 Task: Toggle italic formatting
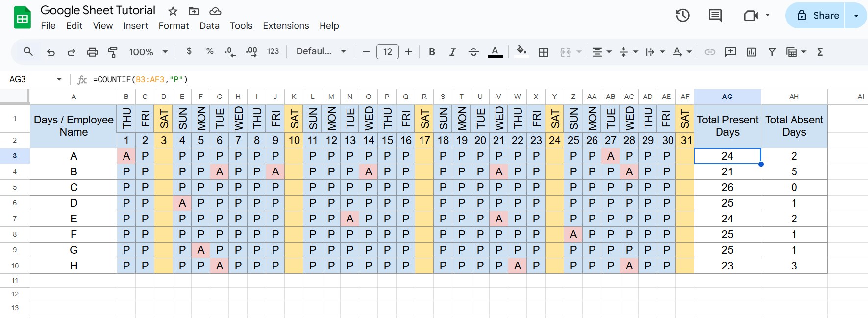pyautogui.click(x=452, y=52)
